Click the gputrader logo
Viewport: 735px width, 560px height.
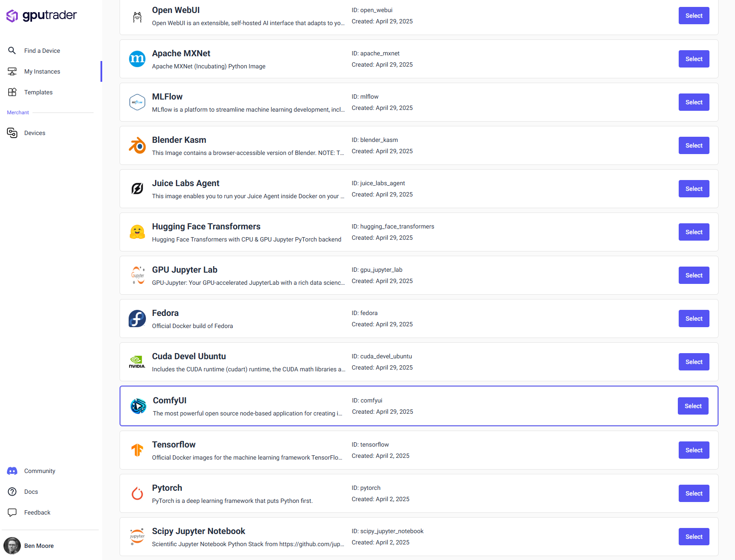coord(42,16)
